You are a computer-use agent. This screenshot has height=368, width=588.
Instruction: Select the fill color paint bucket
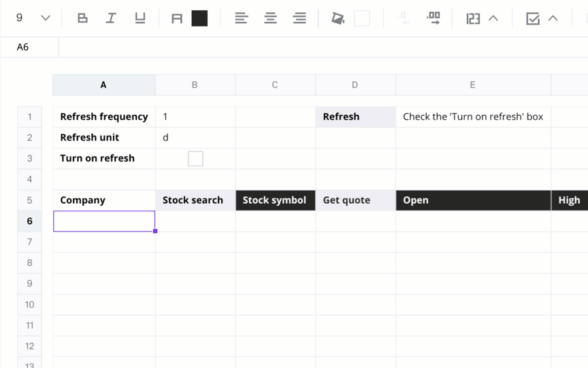click(x=338, y=18)
